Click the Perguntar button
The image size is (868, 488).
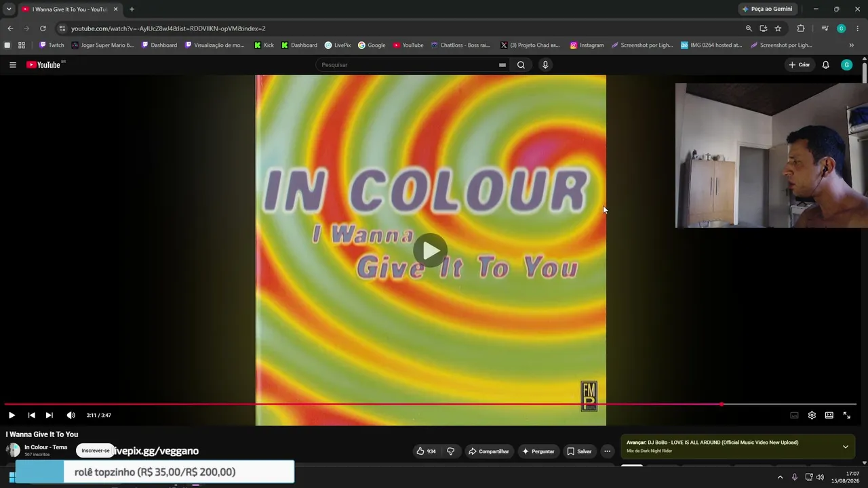point(538,451)
